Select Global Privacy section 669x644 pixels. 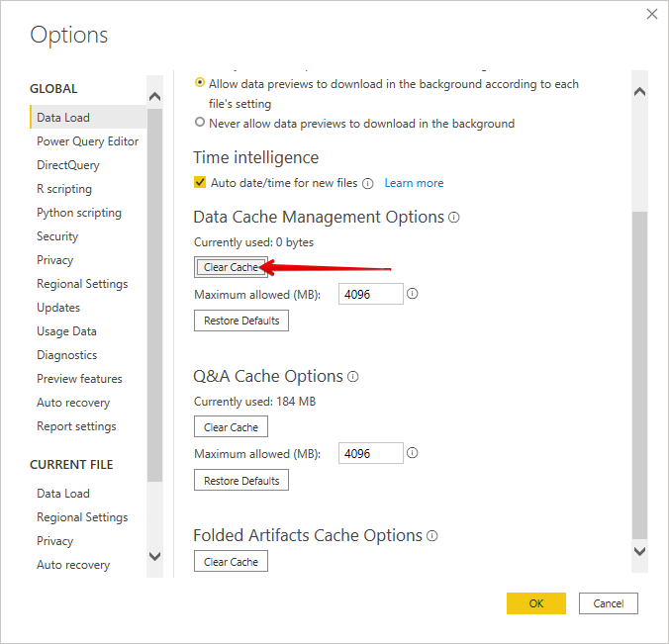tap(54, 260)
